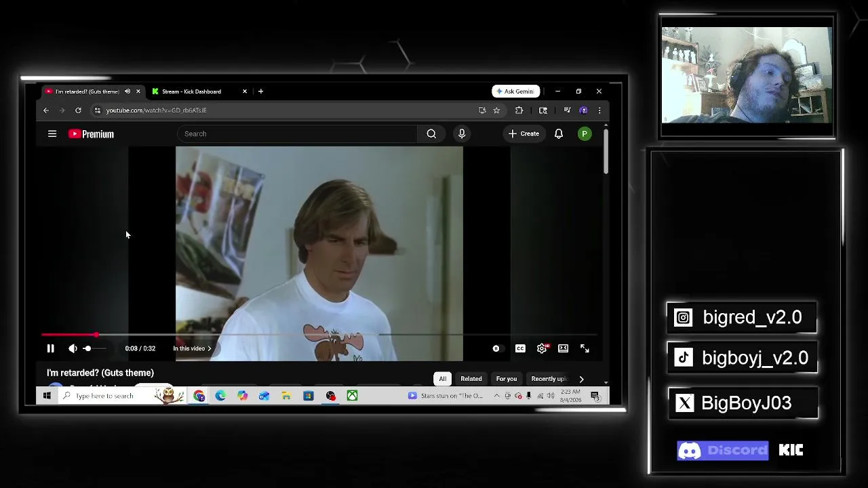Viewport: 868px width, 488px height.
Task: Open the taskbar clock and date
Action: (x=571, y=396)
